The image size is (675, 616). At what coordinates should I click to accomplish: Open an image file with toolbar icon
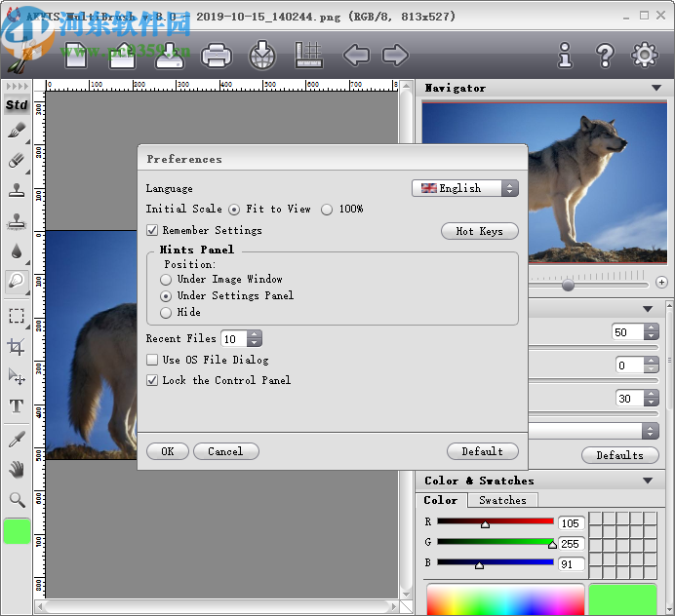(x=122, y=55)
